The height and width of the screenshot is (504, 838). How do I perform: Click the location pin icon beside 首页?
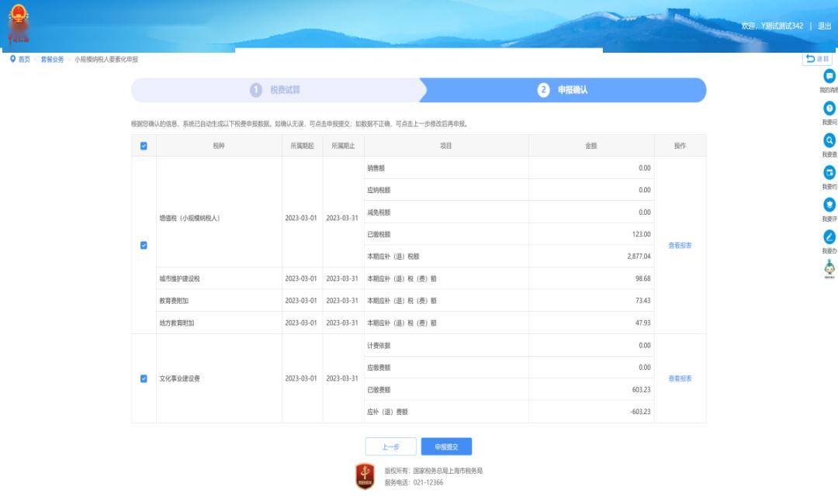click(x=13, y=59)
